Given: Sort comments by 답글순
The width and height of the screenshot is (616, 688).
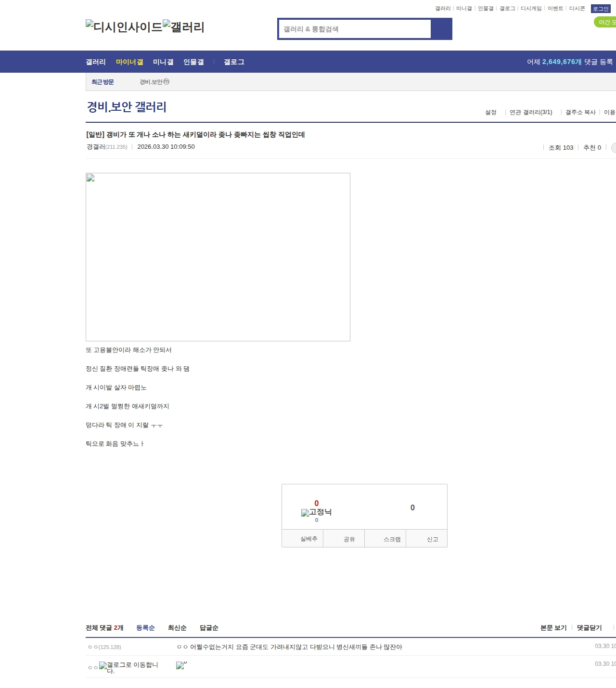Looking at the screenshot, I should click(x=209, y=628).
